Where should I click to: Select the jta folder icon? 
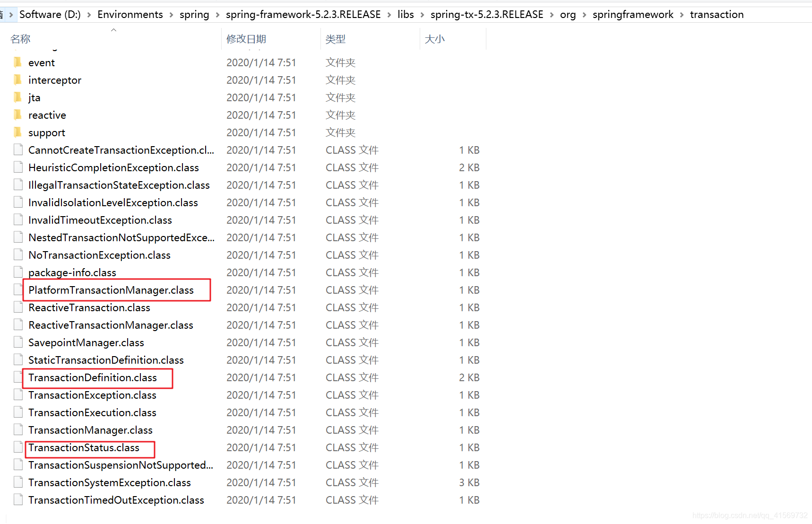click(18, 97)
